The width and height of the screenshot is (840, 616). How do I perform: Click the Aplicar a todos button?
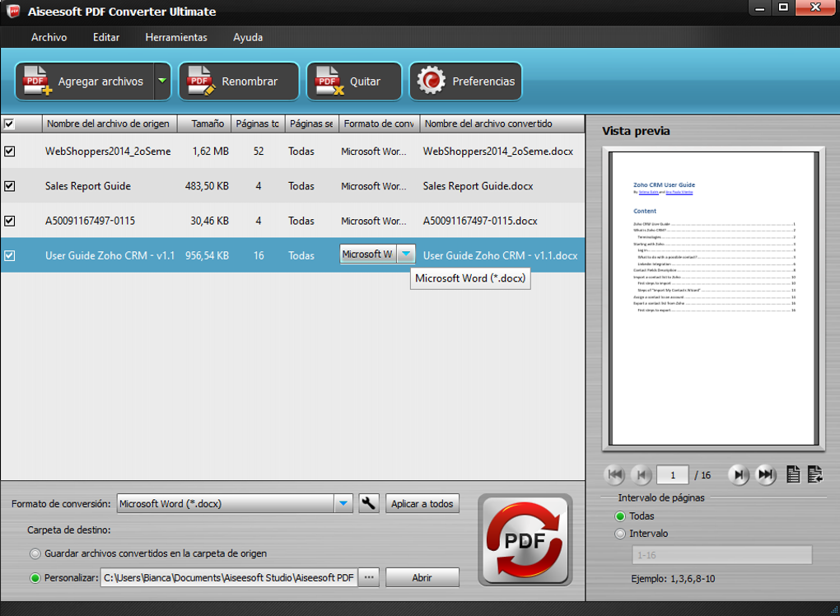pyautogui.click(x=422, y=503)
